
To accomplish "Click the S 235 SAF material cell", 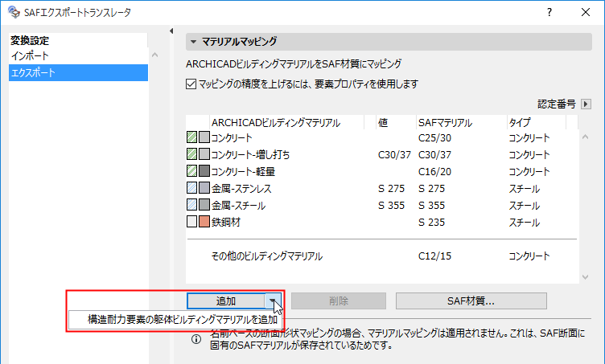I will (431, 223).
